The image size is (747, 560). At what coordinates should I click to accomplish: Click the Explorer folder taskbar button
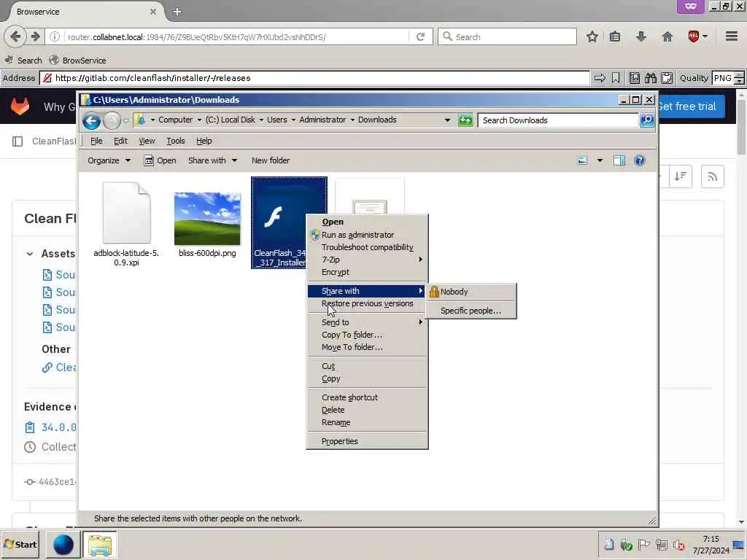point(99,545)
